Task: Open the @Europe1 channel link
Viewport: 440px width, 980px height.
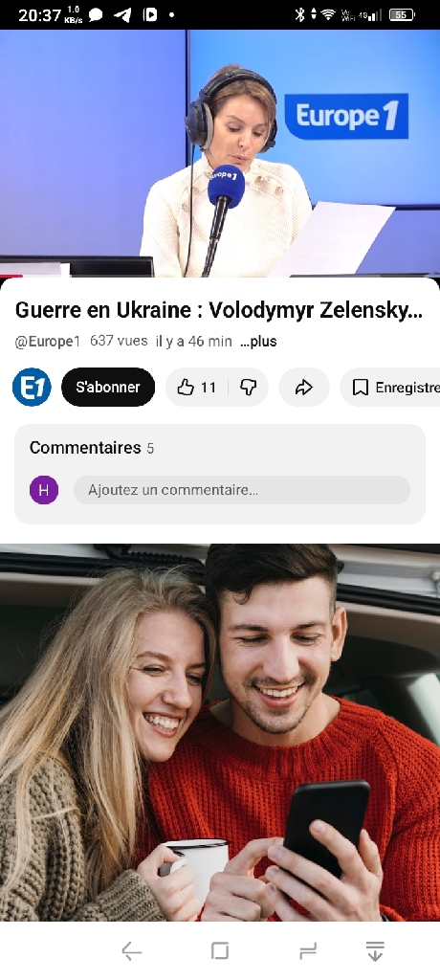Action: (x=48, y=342)
